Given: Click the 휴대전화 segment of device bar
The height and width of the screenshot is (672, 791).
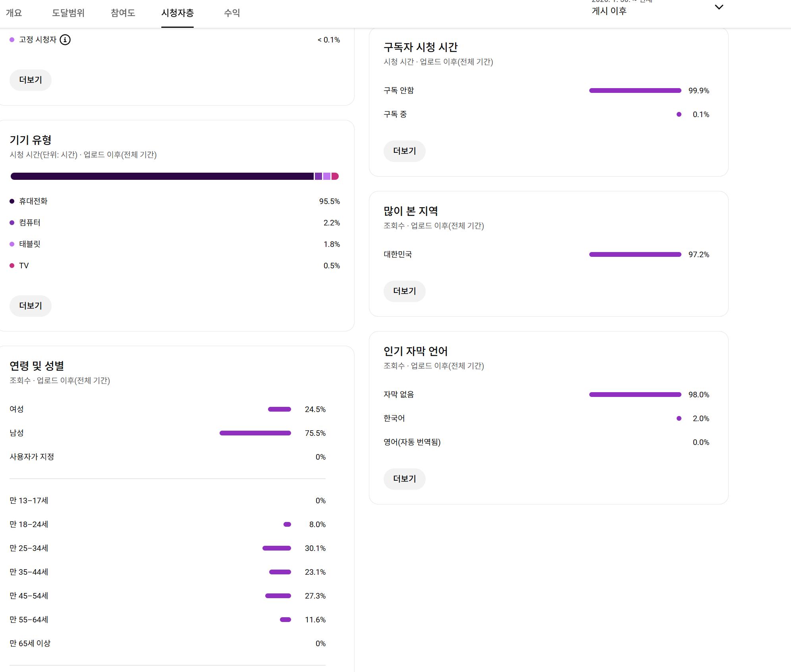Looking at the screenshot, I should [162, 176].
